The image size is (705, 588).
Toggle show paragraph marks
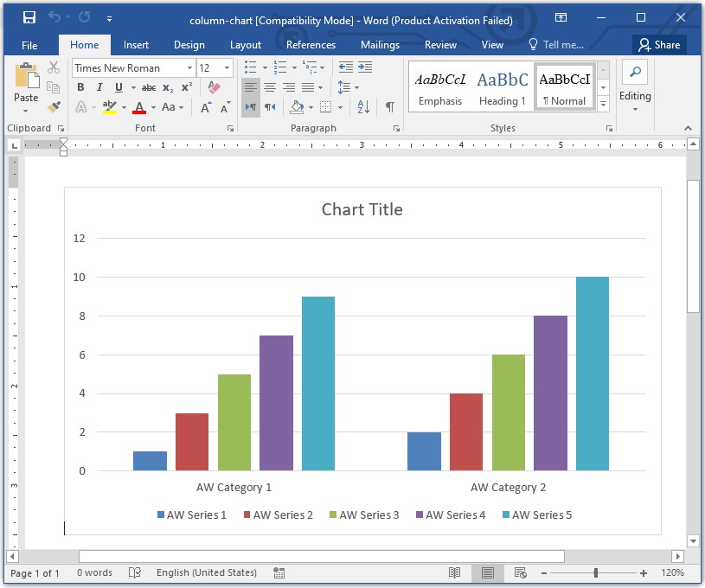(x=390, y=106)
